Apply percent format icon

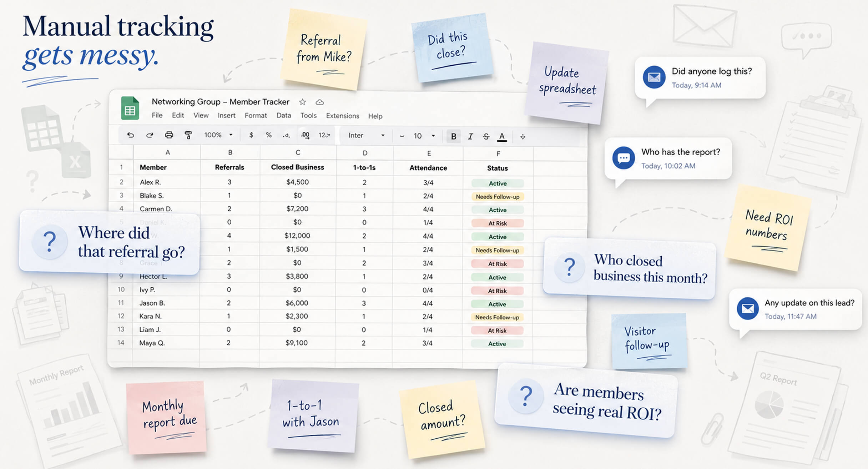pos(269,135)
